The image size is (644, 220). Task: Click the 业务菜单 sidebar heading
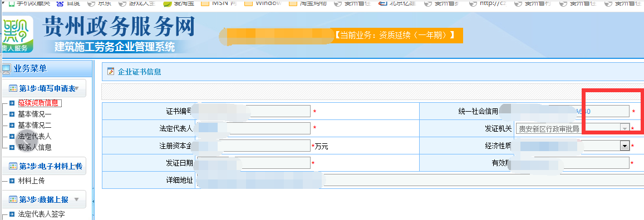tap(30, 69)
